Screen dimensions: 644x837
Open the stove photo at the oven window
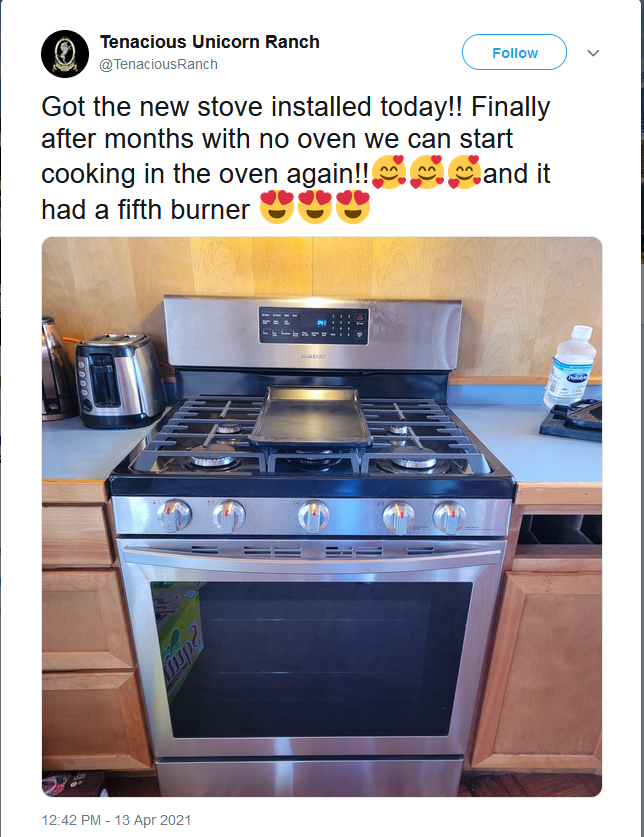[x=311, y=659]
